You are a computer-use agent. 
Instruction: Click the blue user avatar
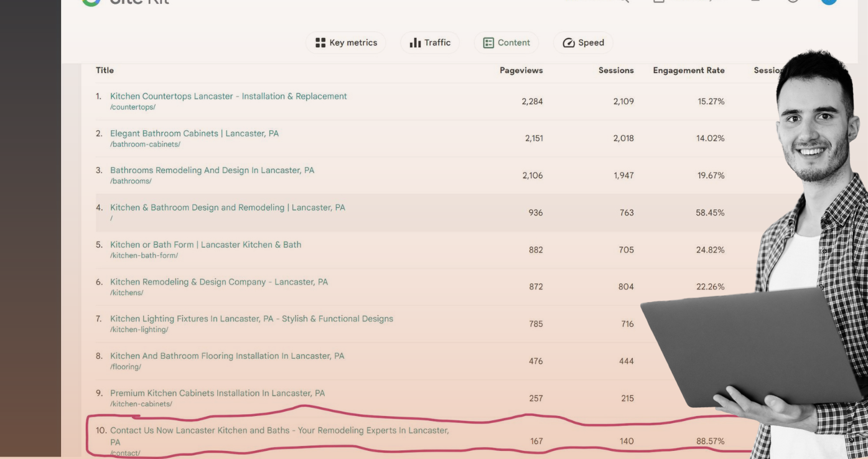pyautogui.click(x=828, y=2)
